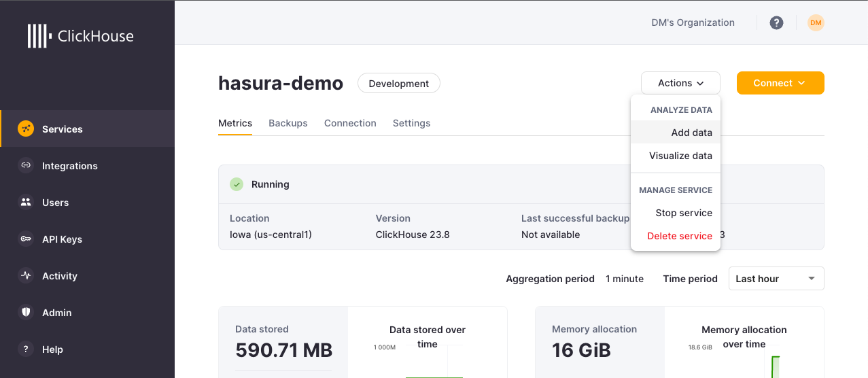The image size is (868, 378).
Task: Click the Services sidebar icon
Action: 26,128
